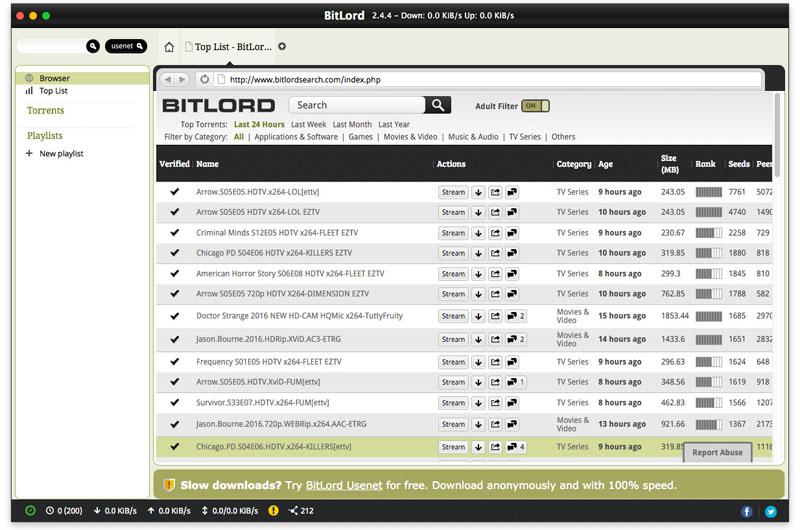Viewport: 800px width, 530px height.
Task: Select the Last Week filter
Action: coord(308,124)
